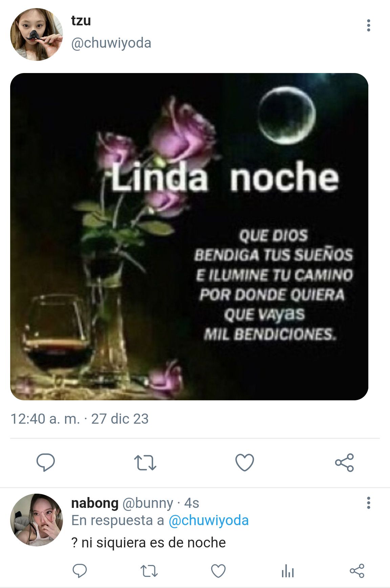390x588 pixels.
Task: Open nabong's profile avatar
Action: pos(37,520)
